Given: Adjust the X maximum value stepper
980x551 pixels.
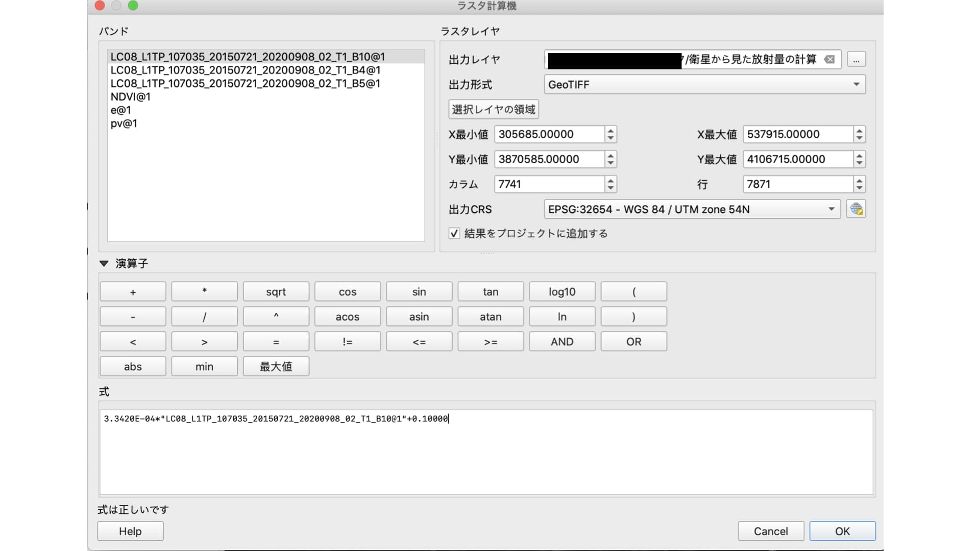Looking at the screenshot, I should (x=860, y=134).
